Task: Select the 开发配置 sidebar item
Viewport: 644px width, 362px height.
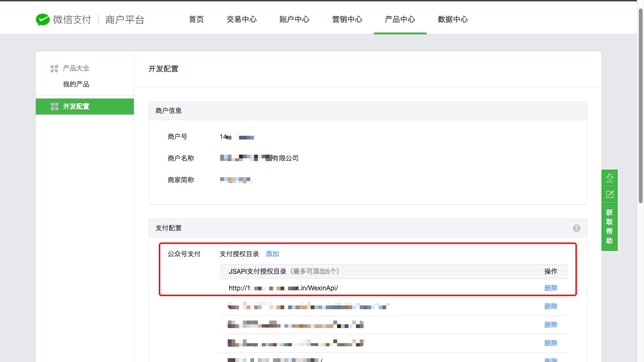Action: tap(85, 107)
